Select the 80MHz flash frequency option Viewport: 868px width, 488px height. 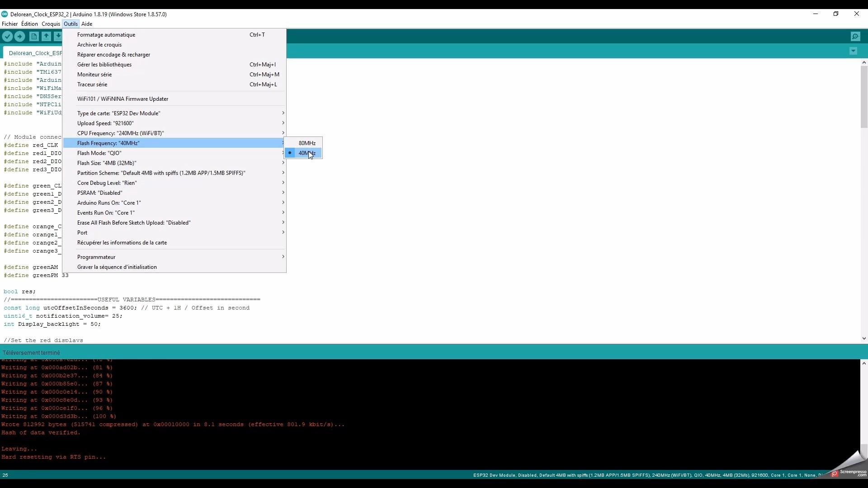[x=306, y=143]
